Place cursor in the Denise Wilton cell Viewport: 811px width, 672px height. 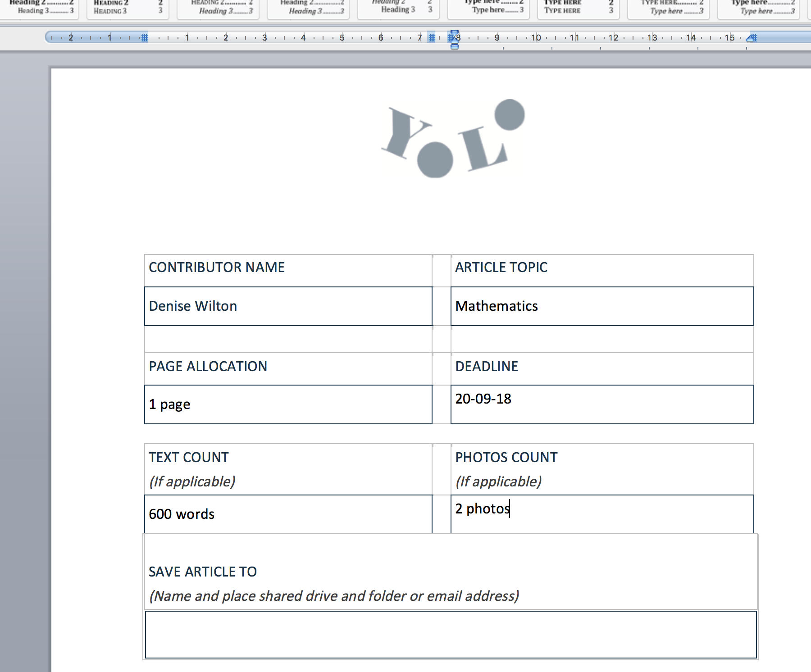tap(288, 306)
